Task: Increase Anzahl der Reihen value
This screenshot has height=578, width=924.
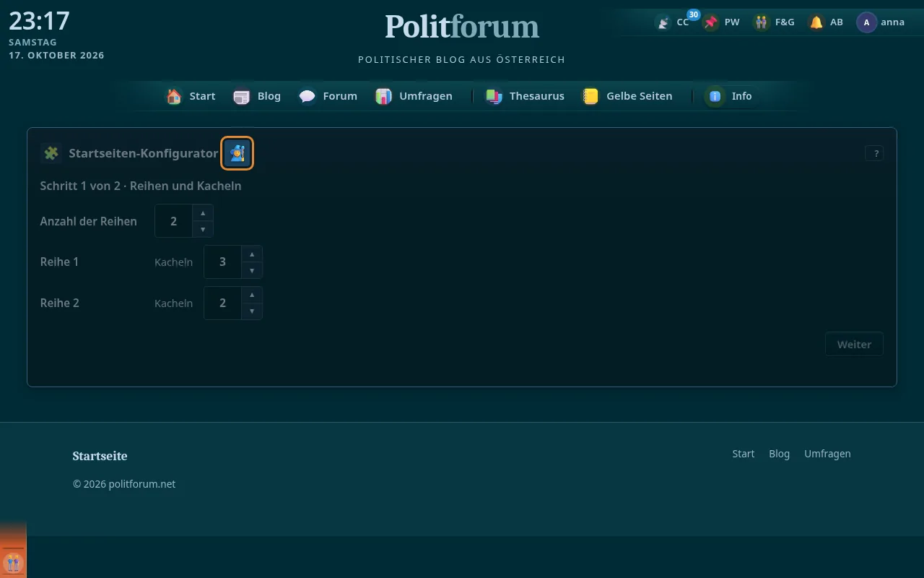Action: tap(203, 213)
